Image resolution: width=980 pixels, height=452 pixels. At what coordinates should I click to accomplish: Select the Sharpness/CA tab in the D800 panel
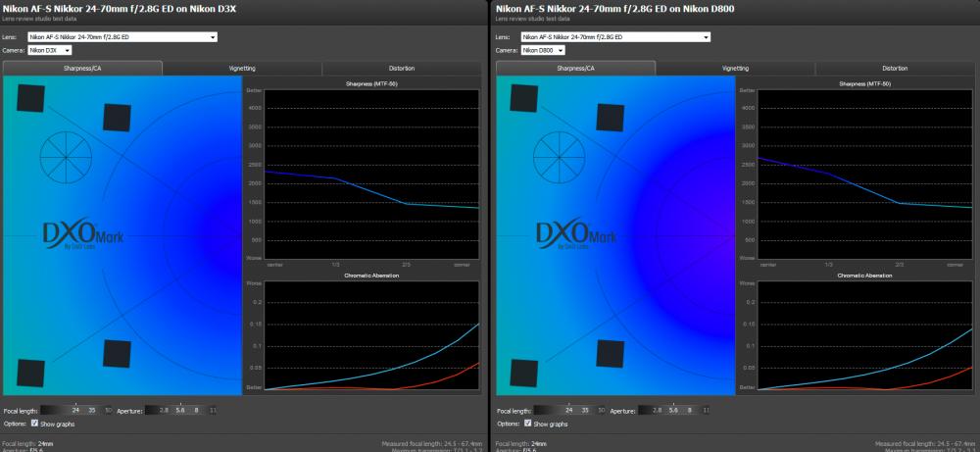[x=575, y=69]
